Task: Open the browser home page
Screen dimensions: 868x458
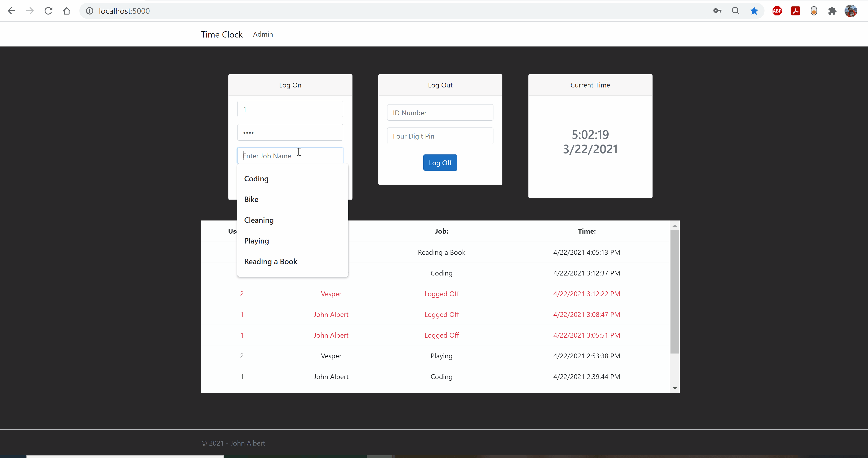Action: tap(67, 11)
